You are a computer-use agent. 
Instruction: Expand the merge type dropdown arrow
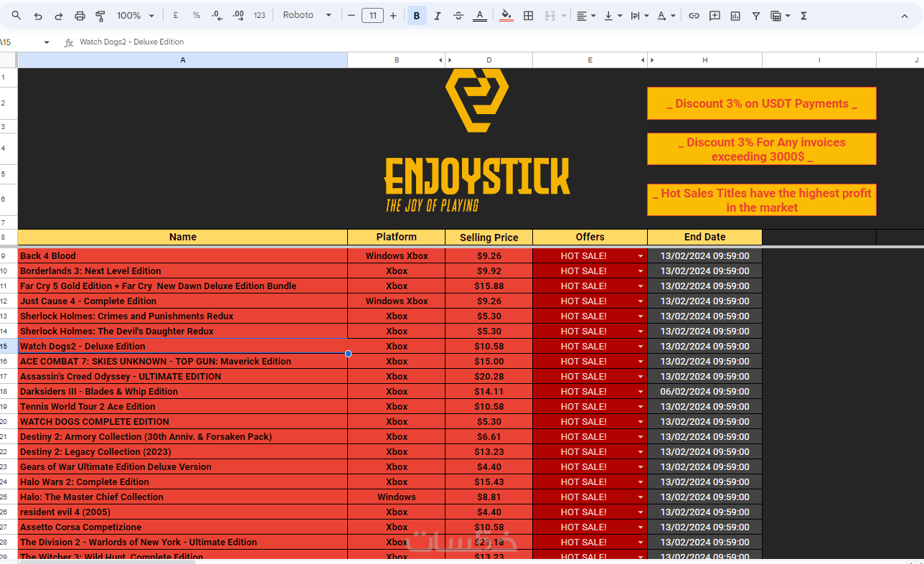[563, 16]
